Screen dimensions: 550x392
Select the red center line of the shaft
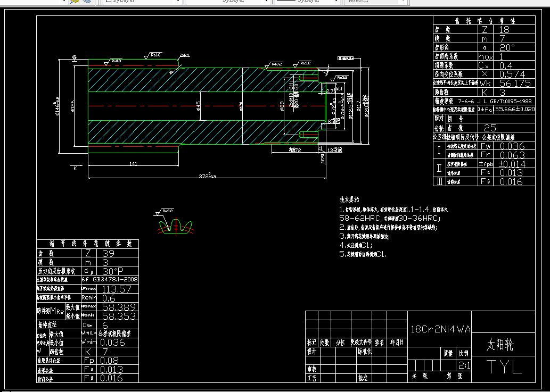[207, 106]
